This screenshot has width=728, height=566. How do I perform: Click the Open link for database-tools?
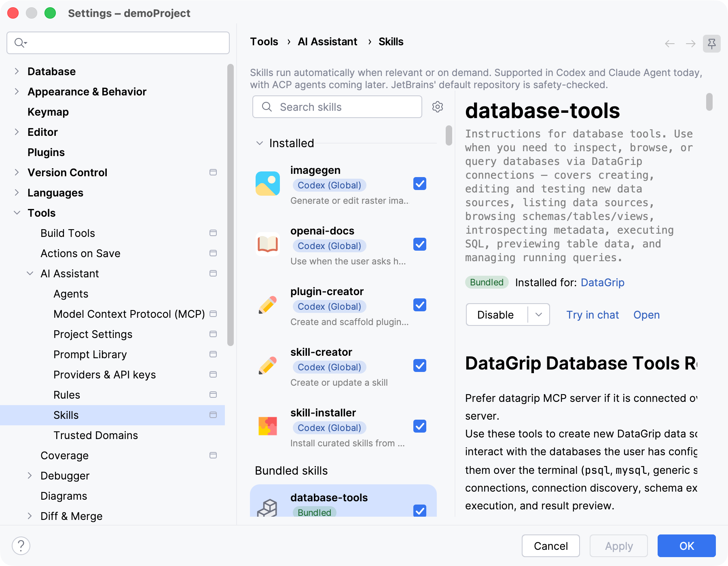[x=646, y=315]
